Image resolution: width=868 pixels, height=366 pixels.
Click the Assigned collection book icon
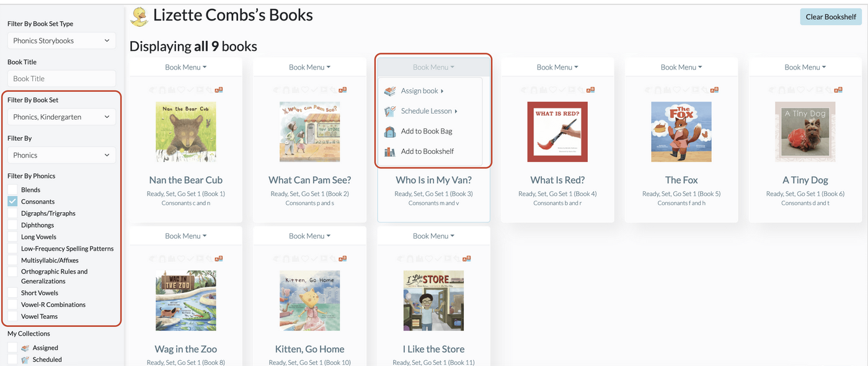tap(25, 348)
